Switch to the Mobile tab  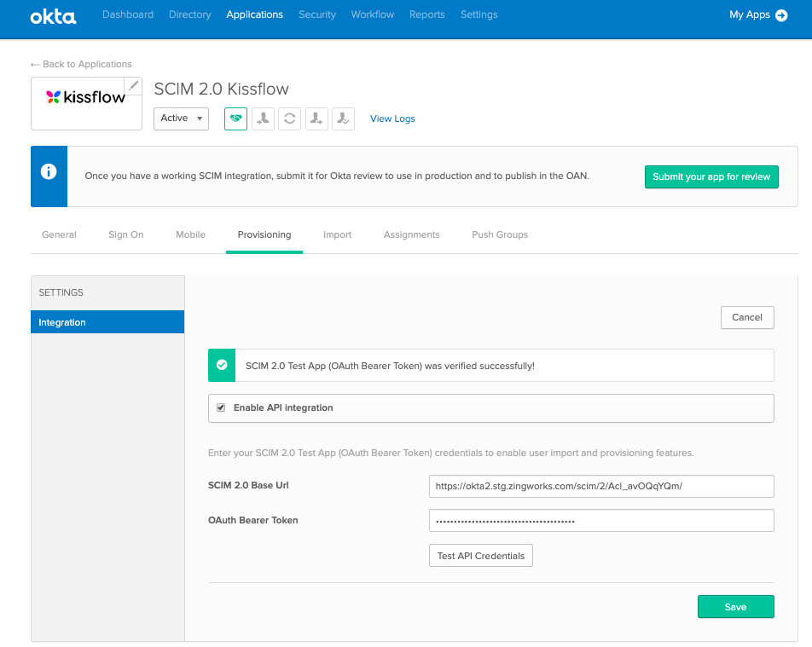[190, 234]
